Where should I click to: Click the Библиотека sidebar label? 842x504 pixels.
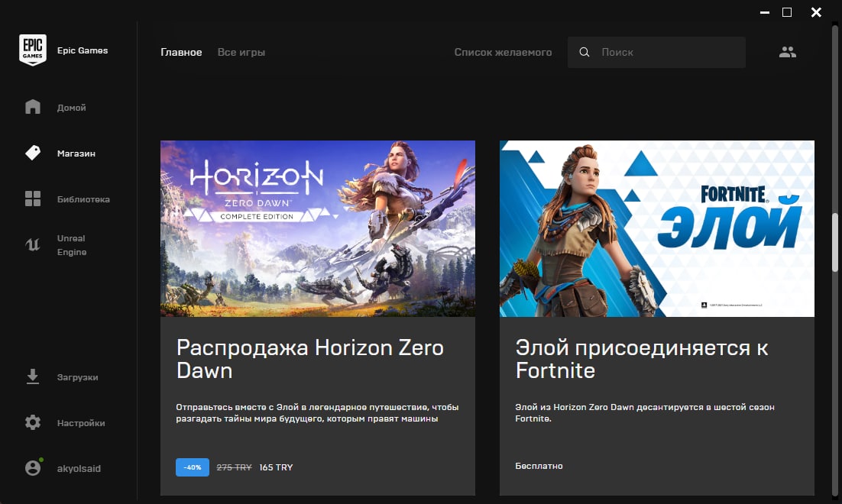[83, 199]
